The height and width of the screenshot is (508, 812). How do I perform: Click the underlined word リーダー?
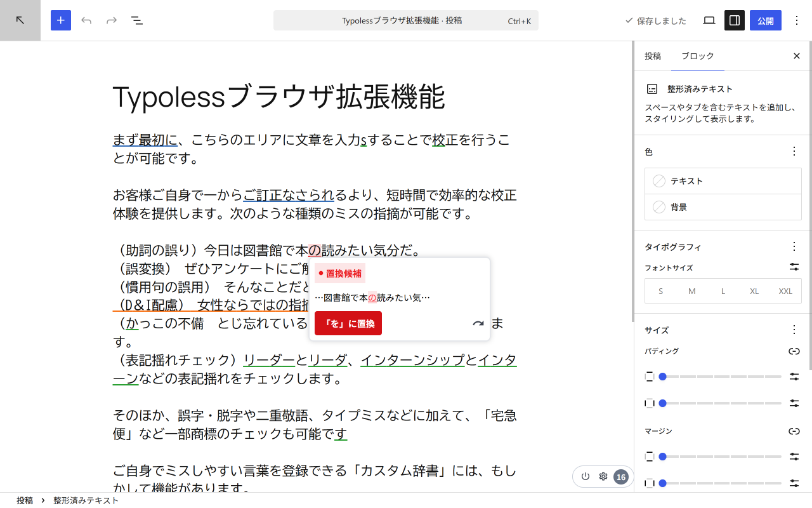point(269,361)
